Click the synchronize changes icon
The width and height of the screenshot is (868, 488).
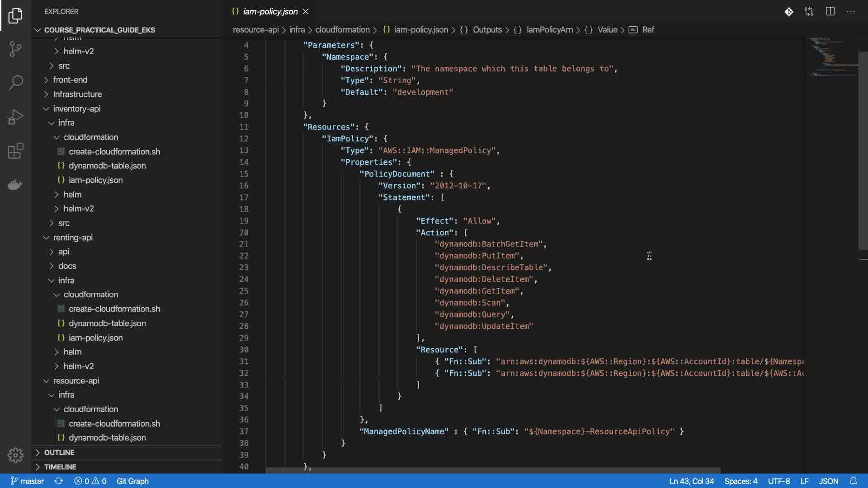59,481
